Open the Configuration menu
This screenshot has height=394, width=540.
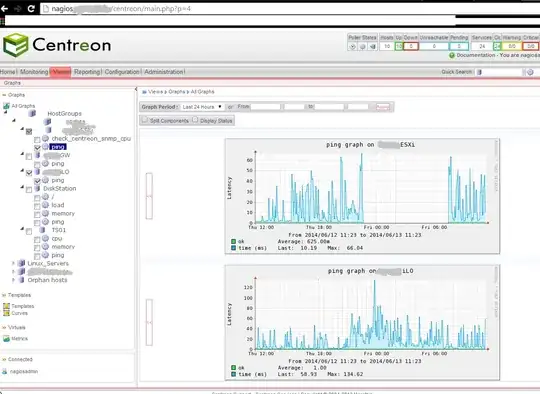[122, 72]
